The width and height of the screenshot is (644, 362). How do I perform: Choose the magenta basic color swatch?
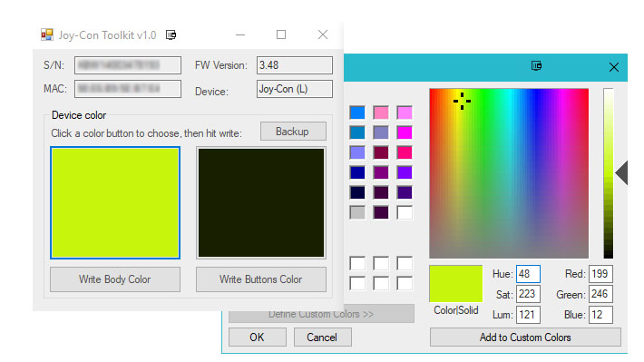pos(405,132)
